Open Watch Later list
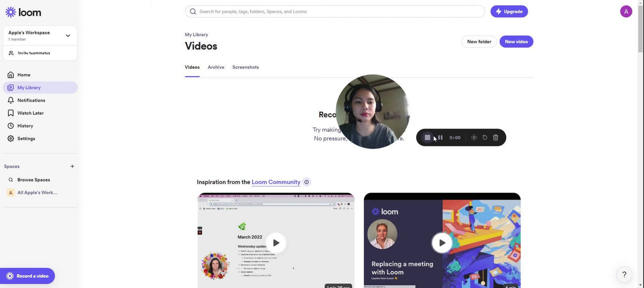 coord(40,113)
